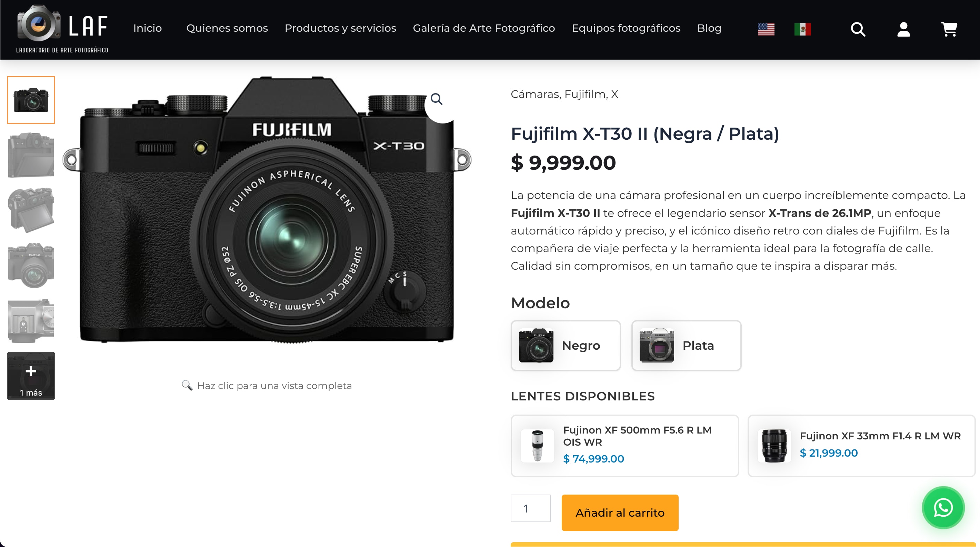980x547 pixels.
Task: Go to Galería de Arte Fotográfico
Action: (483, 28)
